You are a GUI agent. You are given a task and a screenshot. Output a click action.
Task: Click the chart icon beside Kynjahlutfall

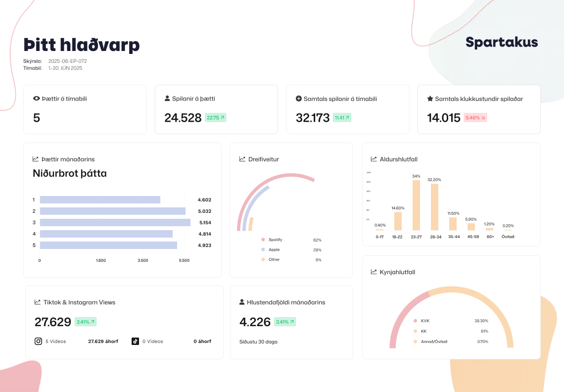coord(374,272)
